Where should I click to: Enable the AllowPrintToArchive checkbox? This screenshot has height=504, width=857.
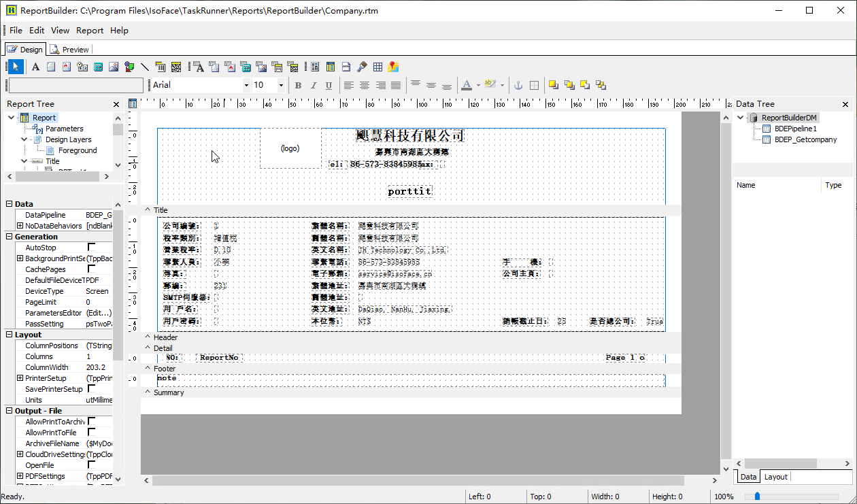[x=92, y=422]
